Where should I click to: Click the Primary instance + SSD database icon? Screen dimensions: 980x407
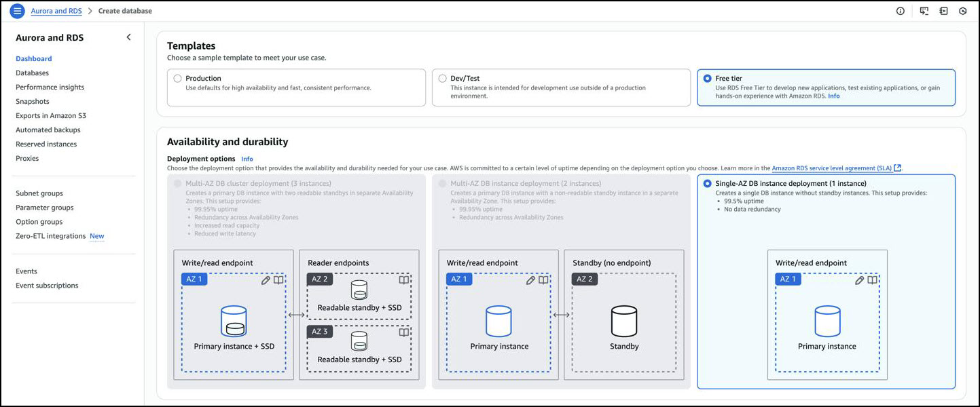pos(234,321)
